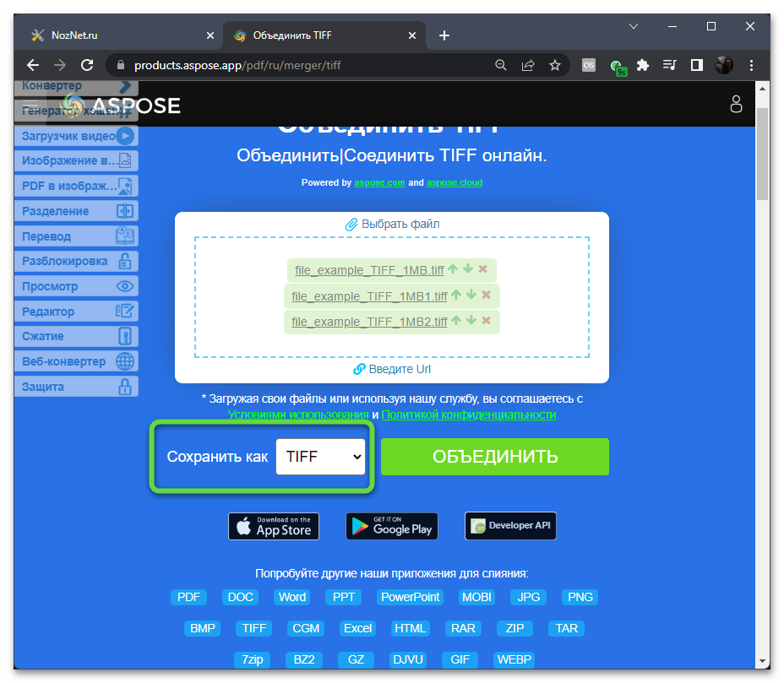Open the 7zip merger app tag
Viewport: 784px width, 683px height.
point(252,659)
